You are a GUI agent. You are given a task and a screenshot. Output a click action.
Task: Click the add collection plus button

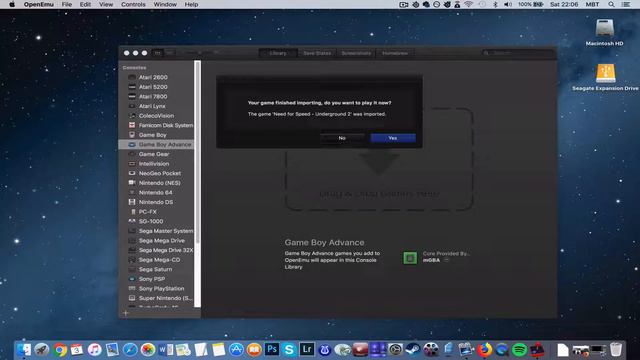pos(126,313)
